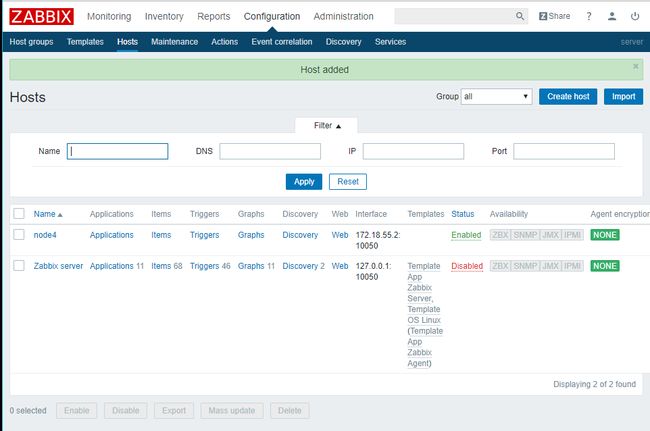
Task: Open Items 68 for Zabbix server
Action: tap(167, 266)
